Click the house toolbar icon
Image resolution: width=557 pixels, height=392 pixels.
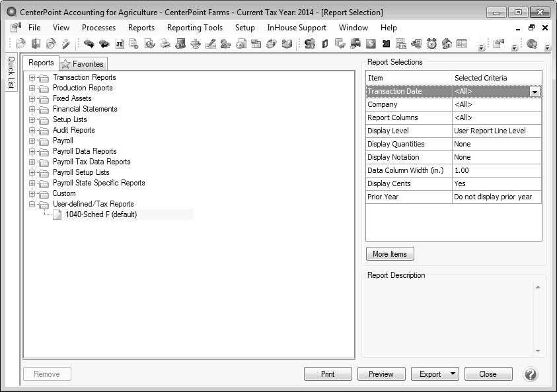pos(447,44)
